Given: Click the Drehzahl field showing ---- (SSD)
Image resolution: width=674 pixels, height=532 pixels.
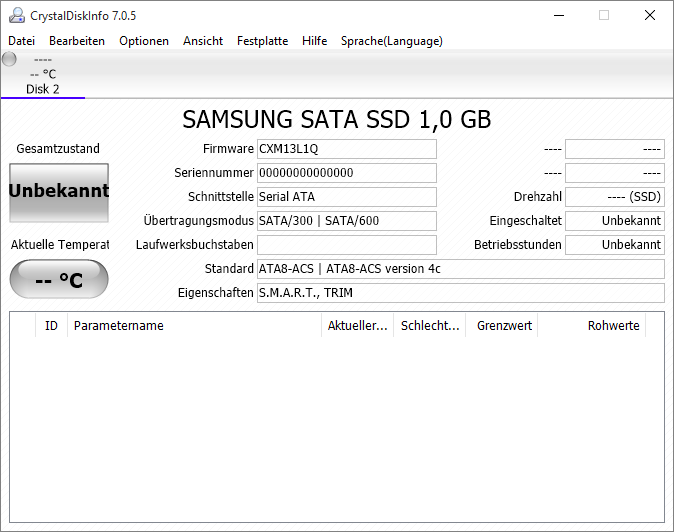Looking at the screenshot, I should (x=615, y=197).
